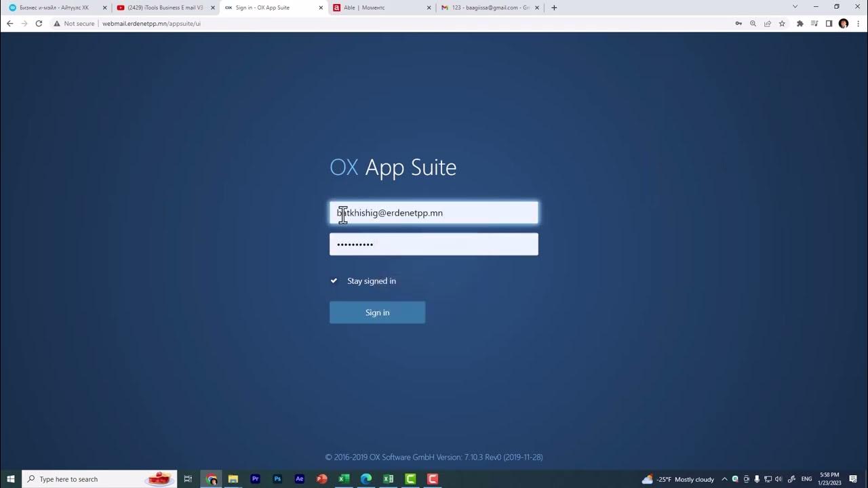
Task: Open File Explorer from the taskbar
Action: (x=233, y=479)
